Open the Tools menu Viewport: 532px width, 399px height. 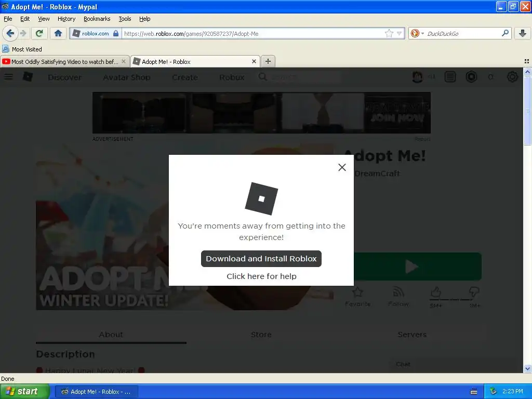pyautogui.click(x=125, y=19)
